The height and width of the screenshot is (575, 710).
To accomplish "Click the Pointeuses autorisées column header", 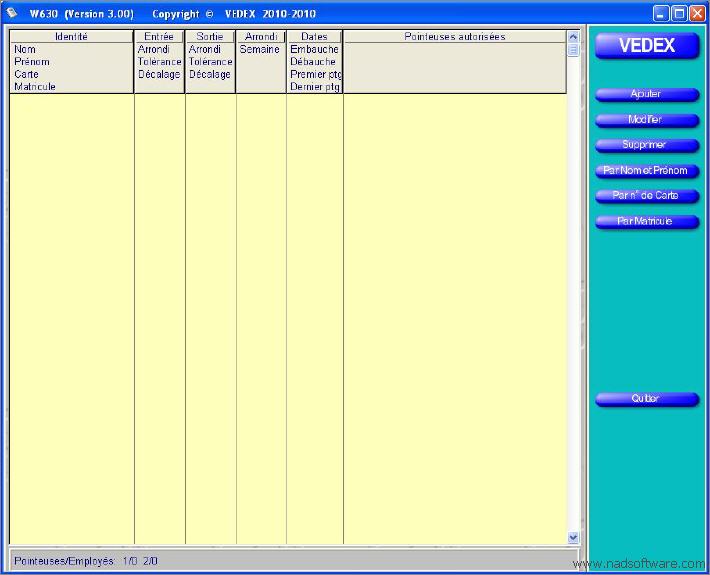I will [455, 37].
